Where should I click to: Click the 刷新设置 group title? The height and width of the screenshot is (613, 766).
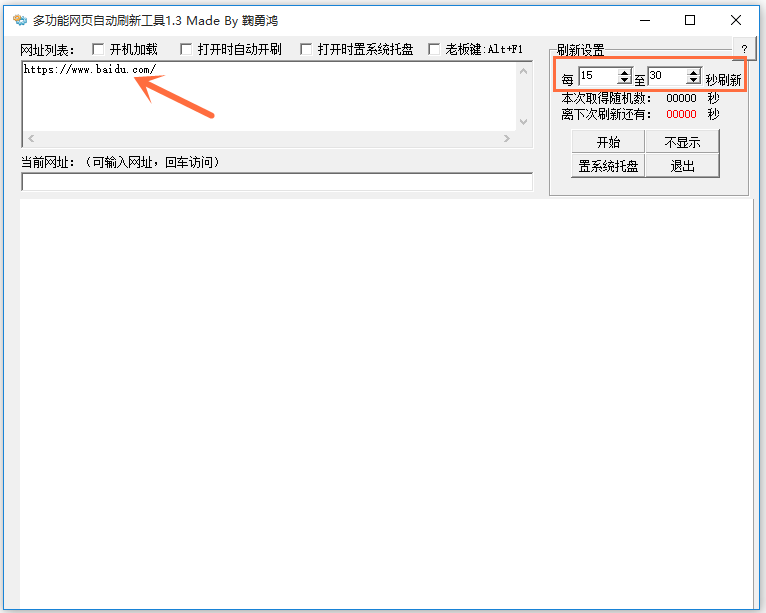coord(580,50)
